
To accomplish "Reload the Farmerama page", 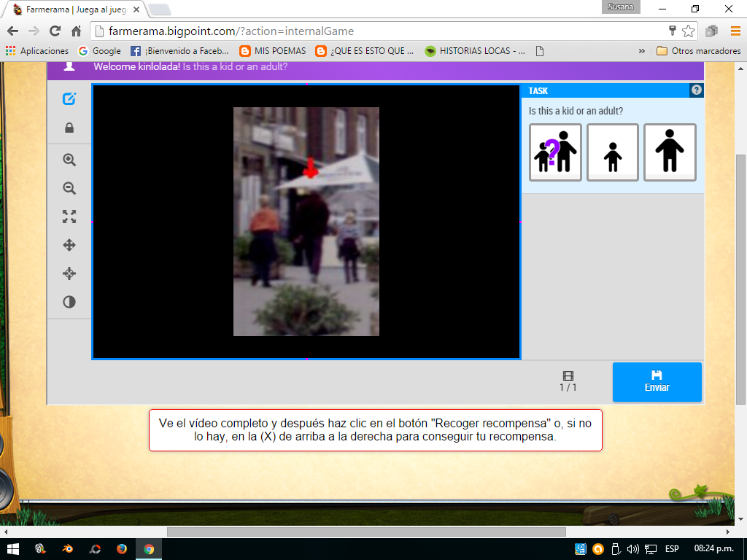I will (x=55, y=31).
